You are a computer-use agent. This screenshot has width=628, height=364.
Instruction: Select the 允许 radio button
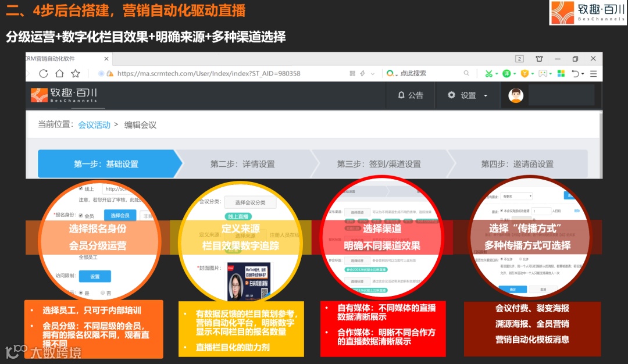[x=520, y=259]
